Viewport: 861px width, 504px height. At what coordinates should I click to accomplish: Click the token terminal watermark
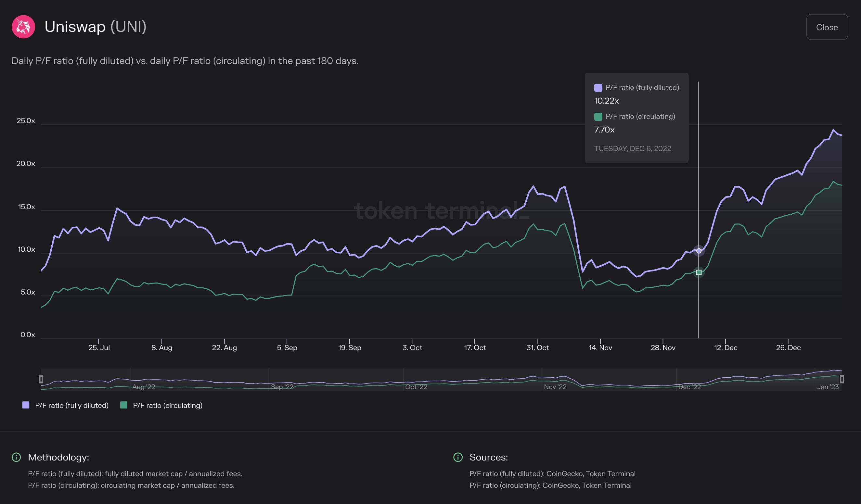click(441, 211)
